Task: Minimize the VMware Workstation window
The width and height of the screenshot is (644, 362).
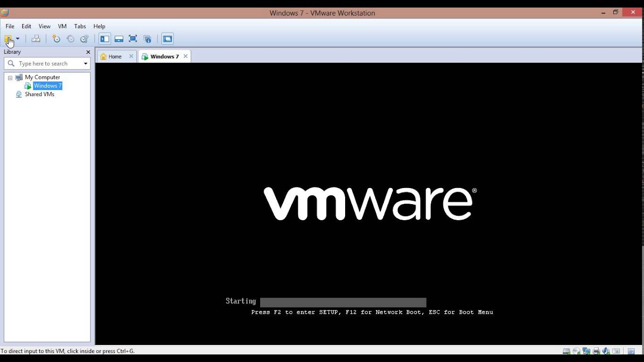Action: pos(604,12)
